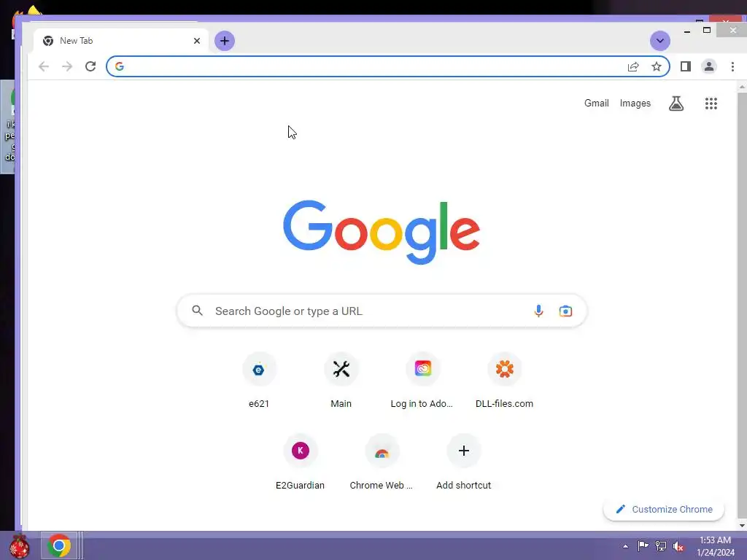Image resolution: width=747 pixels, height=560 pixels.
Task: Click the vertical scrollbar down arrow
Action: click(x=742, y=526)
